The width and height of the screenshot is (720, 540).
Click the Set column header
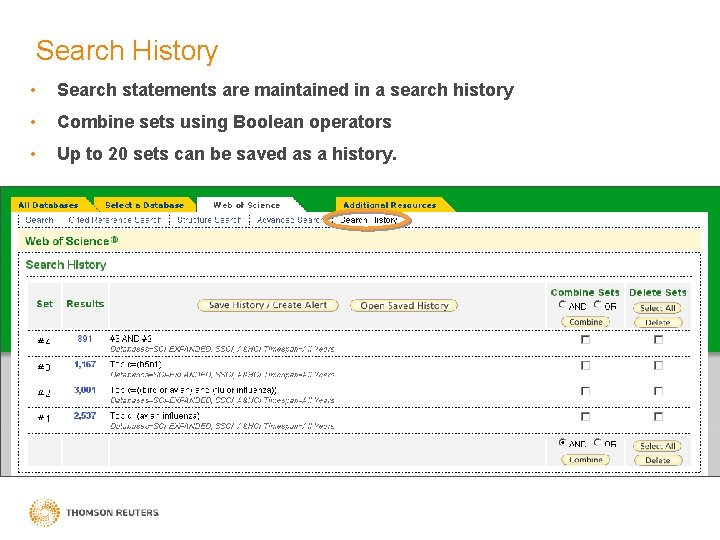45,304
